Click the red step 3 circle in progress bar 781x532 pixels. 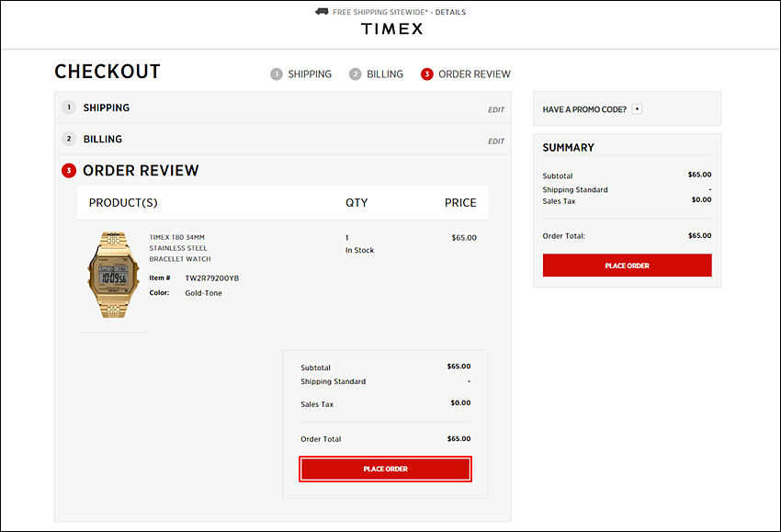coord(427,74)
